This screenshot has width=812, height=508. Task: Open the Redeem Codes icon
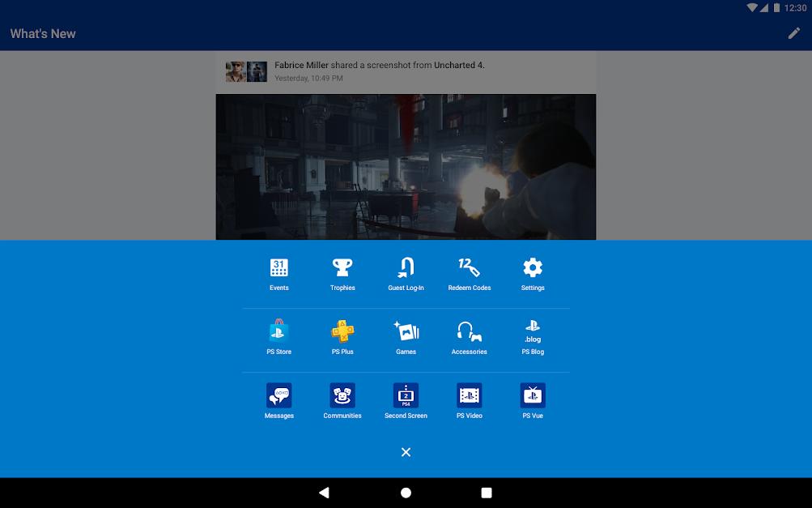(x=469, y=270)
